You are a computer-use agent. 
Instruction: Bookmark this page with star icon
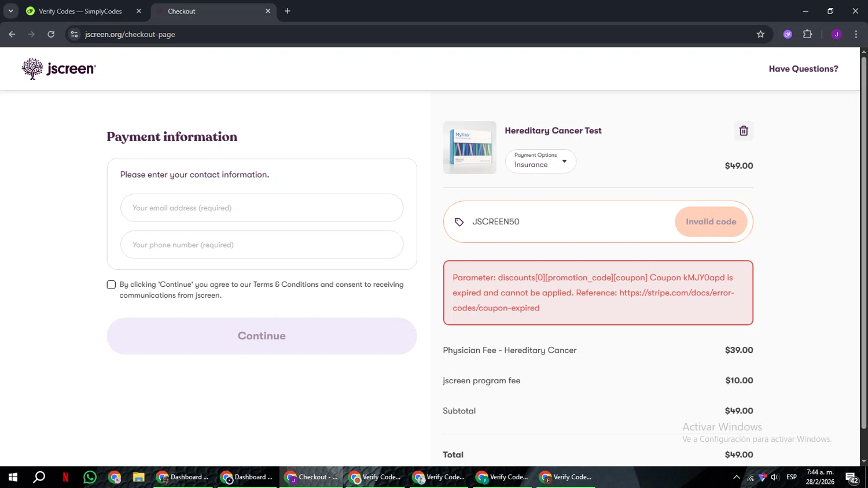[760, 34]
